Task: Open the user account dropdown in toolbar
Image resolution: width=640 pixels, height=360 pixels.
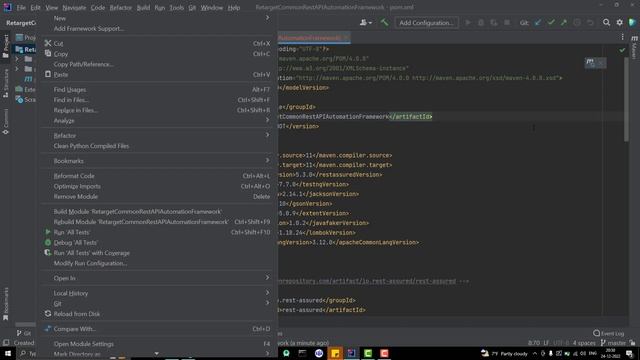Action: 366,22
